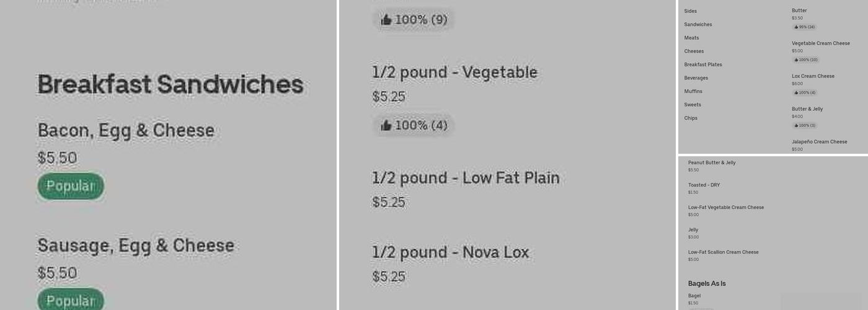Click the thumbs-up rating under Lox Cream Cheese
The height and width of the screenshot is (310, 868).
(x=804, y=93)
